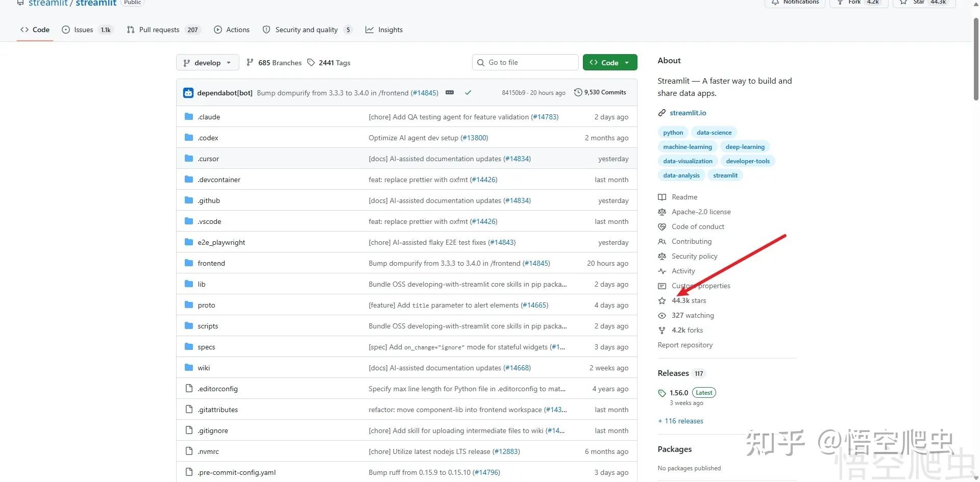
Task: Open commit details ellipsis icon
Action: tap(450, 92)
